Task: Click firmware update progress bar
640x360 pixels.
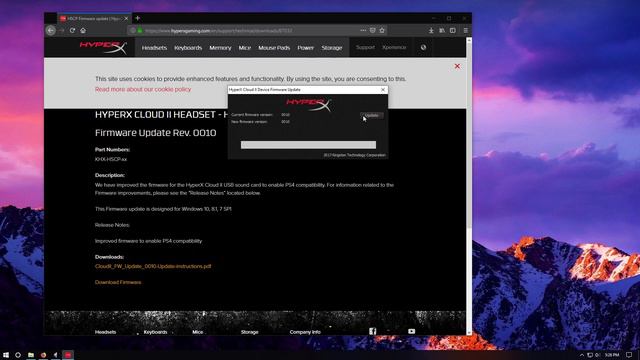Action: [308, 144]
